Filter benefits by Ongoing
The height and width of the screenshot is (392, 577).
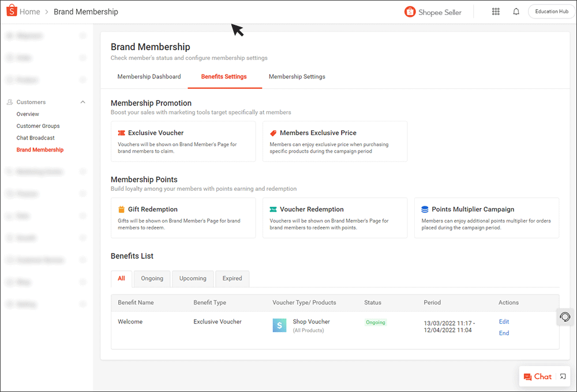[x=152, y=278]
